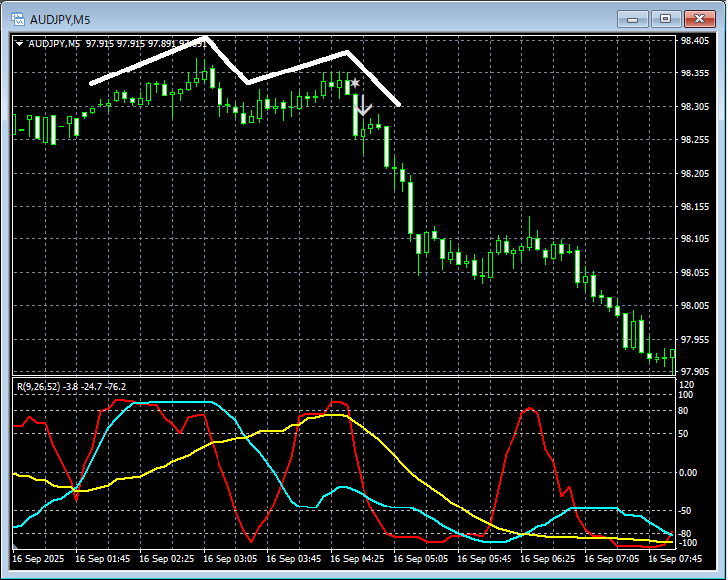Click the indicator's -100 scale level

(x=688, y=543)
